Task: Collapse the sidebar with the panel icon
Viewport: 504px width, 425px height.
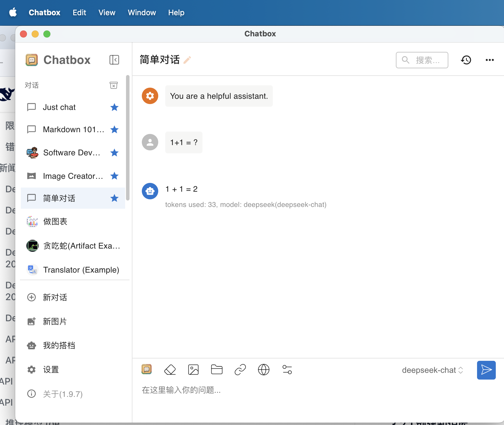Action: coord(114,60)
